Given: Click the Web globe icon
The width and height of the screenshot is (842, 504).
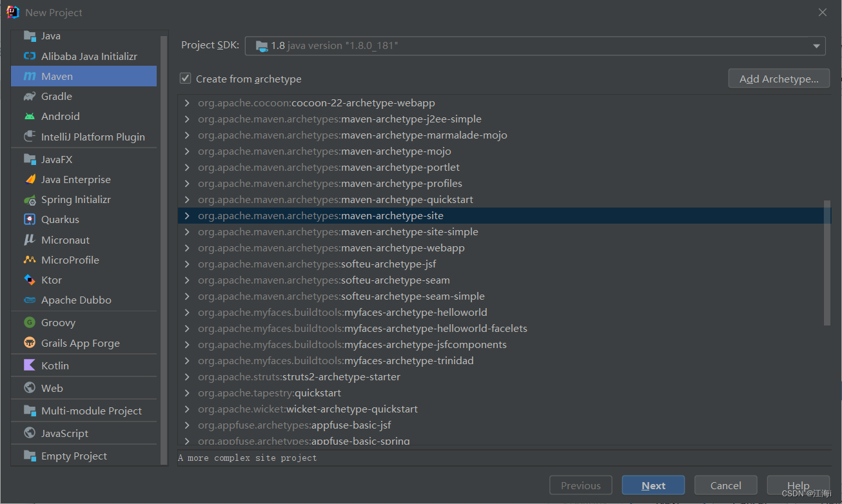Looking at the screenshot, I should click(x=30, y=388).
